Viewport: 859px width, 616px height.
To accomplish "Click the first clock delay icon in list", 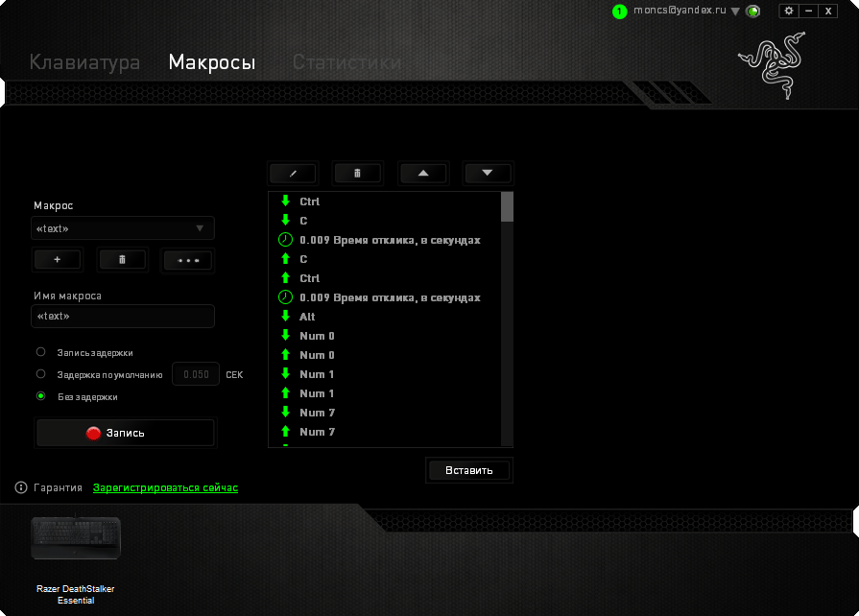I will [x=285, y=239].
